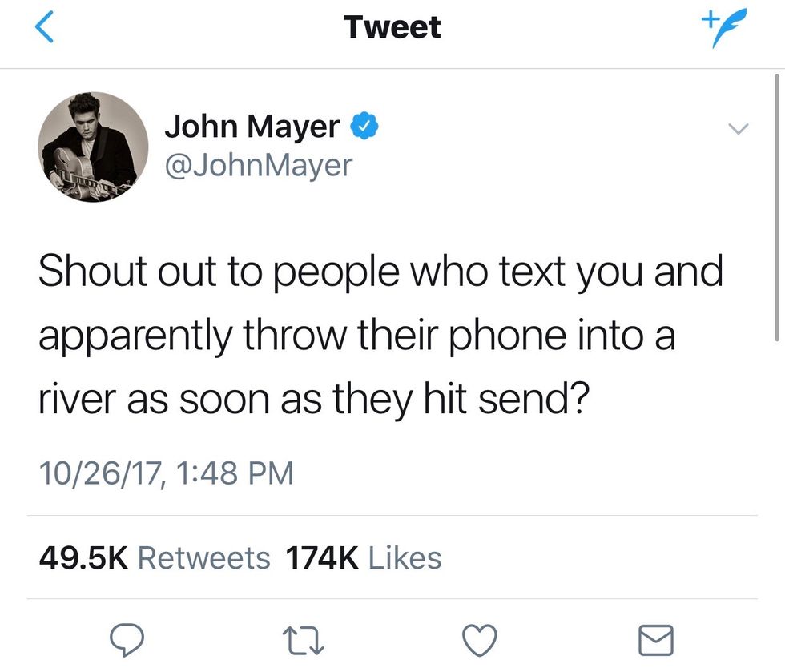The image size is (785, 672).
Task: Click the vertical scrollbar on the right
Action: (x=776, y=207)
